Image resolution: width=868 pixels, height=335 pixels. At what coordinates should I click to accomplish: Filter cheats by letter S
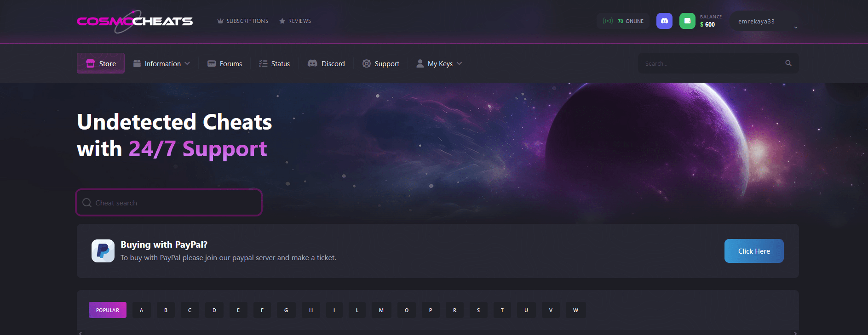click(x=478, y=310)
